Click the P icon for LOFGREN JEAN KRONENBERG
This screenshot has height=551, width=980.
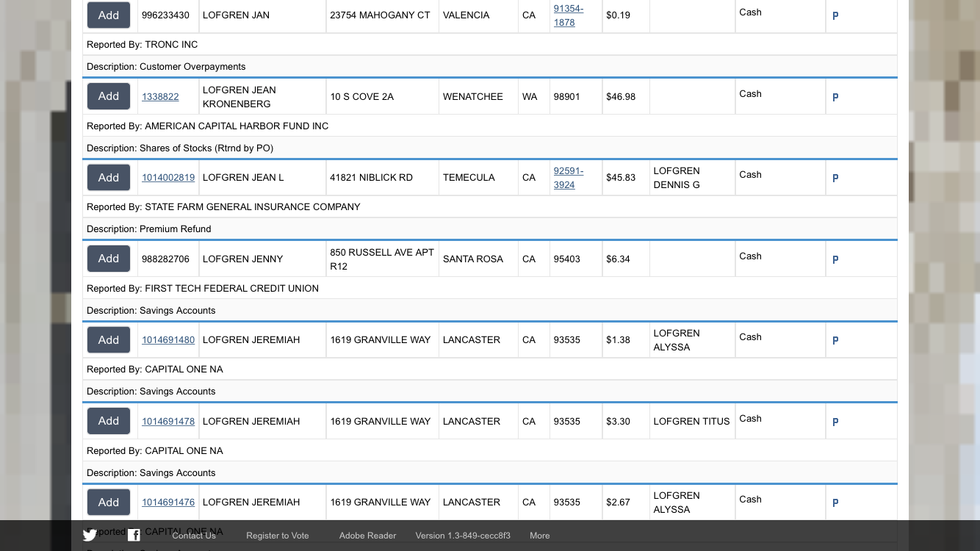coord(835,97)
